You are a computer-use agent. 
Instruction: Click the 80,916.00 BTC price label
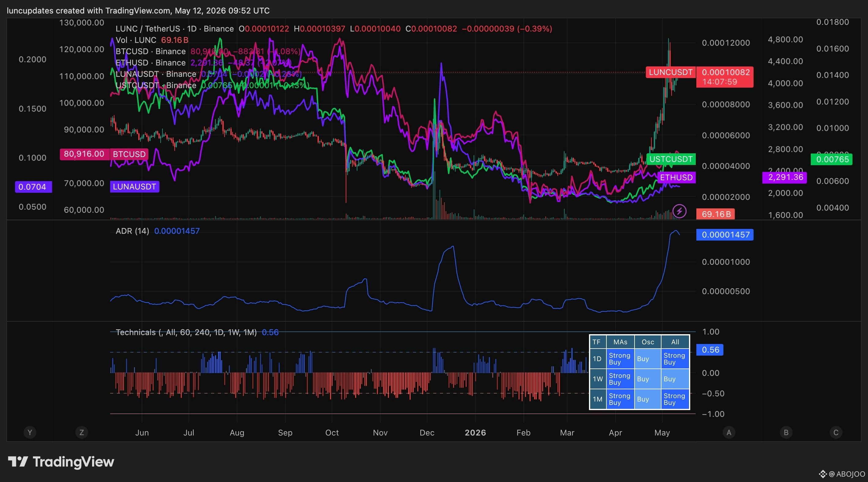click(x=84, y=154)
